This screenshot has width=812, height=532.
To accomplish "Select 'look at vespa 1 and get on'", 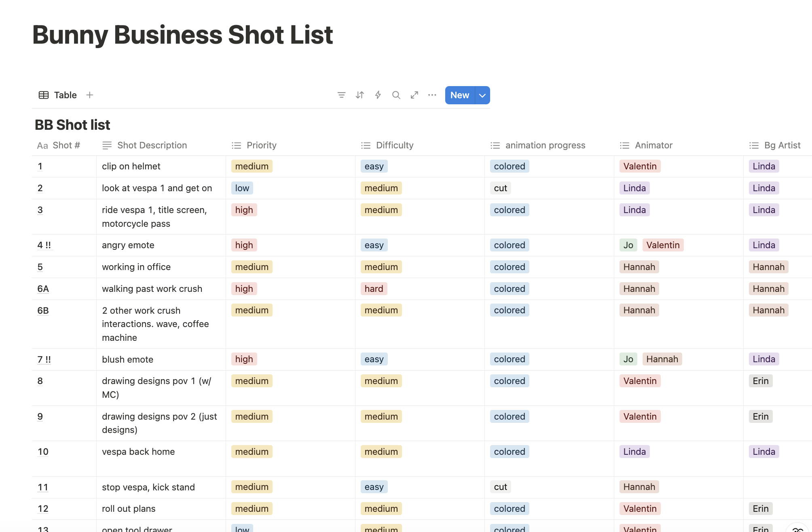I will coord(161,188).
